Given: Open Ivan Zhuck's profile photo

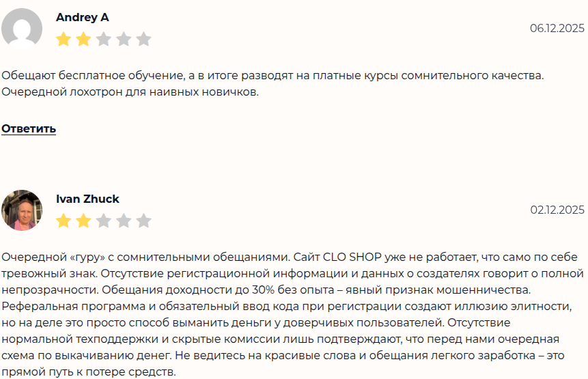Looking at the screenshot, I should tap(22, 210).
